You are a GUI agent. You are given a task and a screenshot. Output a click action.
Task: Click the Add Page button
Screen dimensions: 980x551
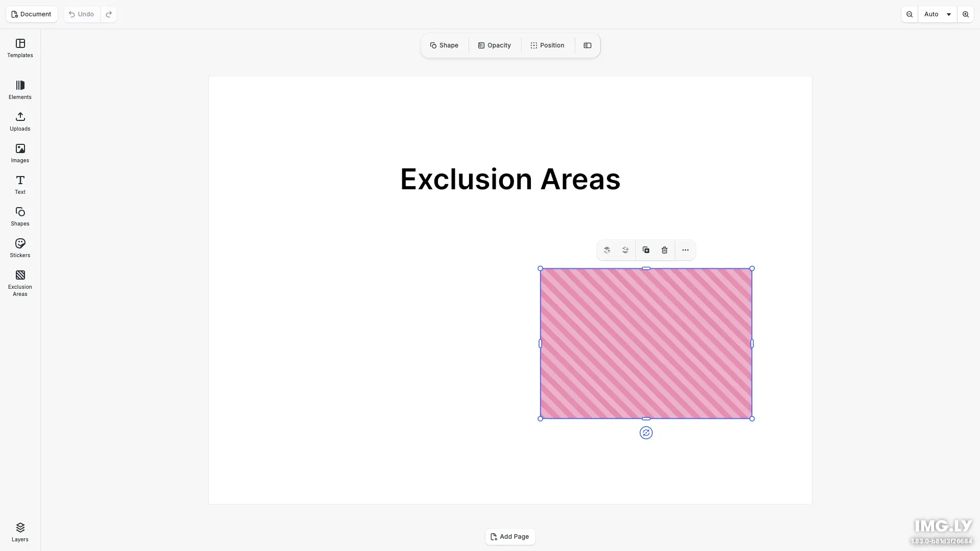pos(510,537)
